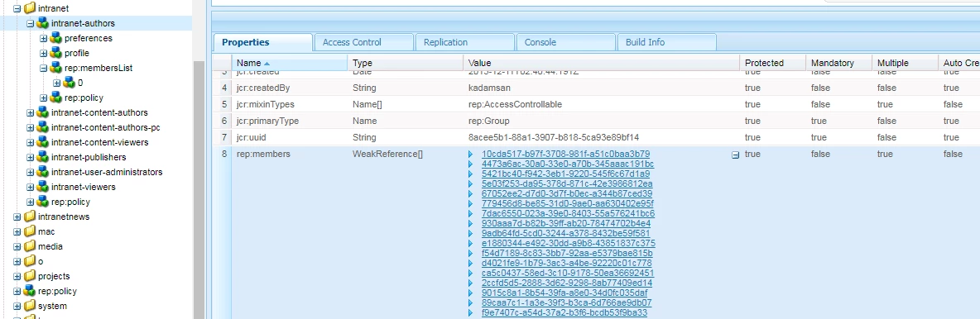Sort by the Name column header
Screen dimensions: 980x319
point(290,63)
